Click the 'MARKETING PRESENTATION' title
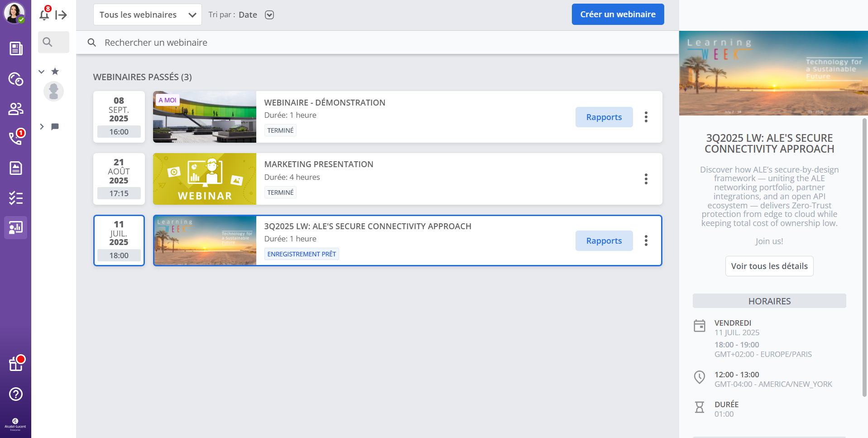The width and height of the screenshot is (868, 438). click(x=319, y=164)
